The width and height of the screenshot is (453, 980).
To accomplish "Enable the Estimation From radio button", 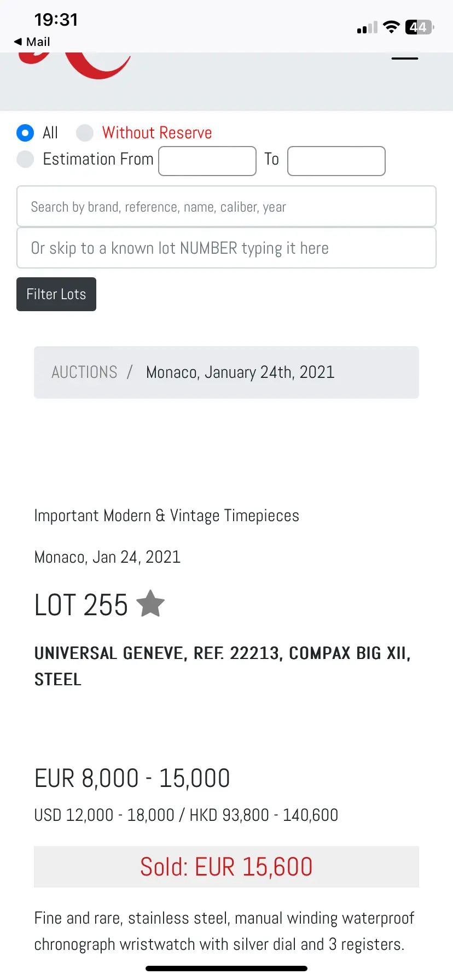I will [x=25, y=159].
